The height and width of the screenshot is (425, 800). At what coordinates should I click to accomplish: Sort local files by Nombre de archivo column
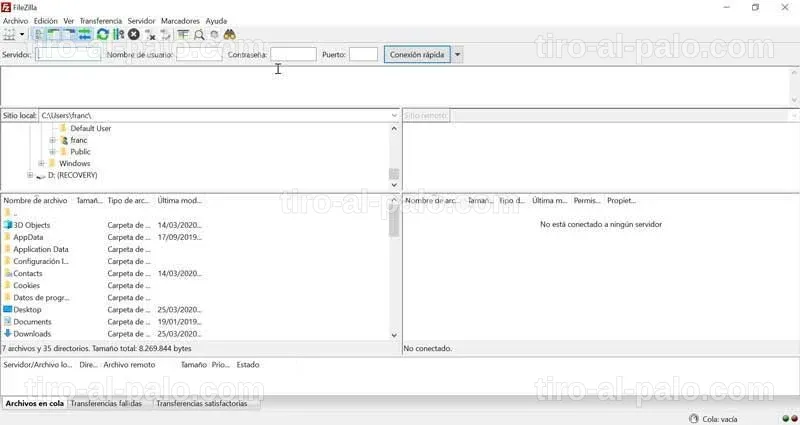[x=35, y=201]
